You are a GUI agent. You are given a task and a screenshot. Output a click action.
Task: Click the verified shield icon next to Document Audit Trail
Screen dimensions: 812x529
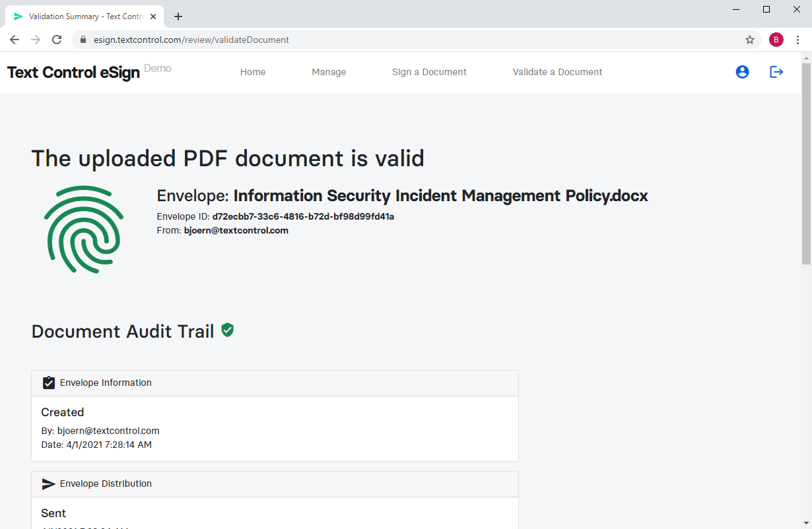227,330
